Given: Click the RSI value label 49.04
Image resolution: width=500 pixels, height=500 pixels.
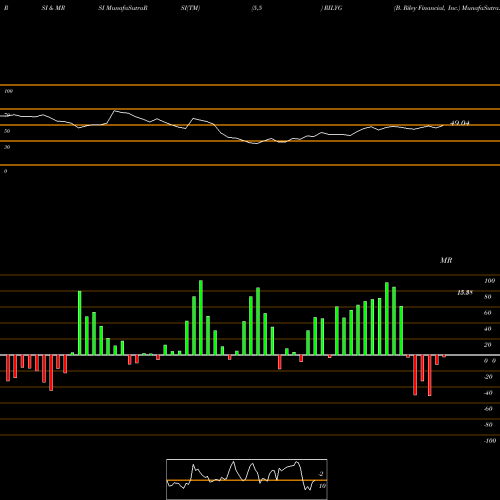Looking at the screenshot, I should coord(460,123).
